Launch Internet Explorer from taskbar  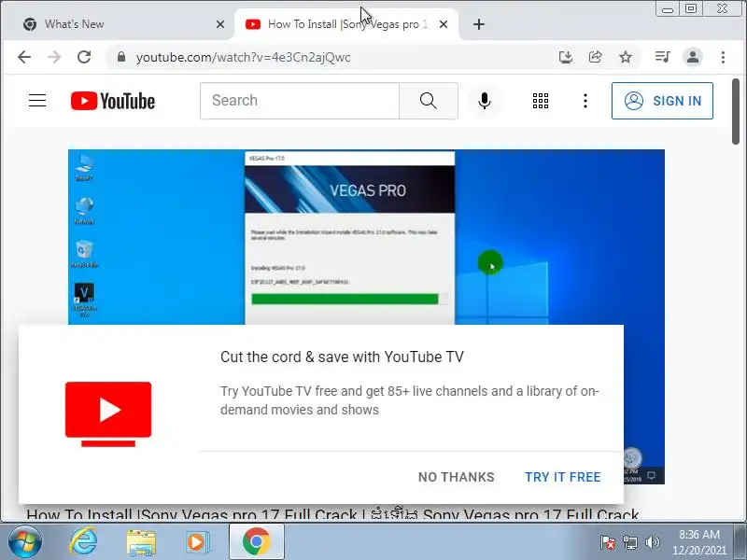coord(83,541)
